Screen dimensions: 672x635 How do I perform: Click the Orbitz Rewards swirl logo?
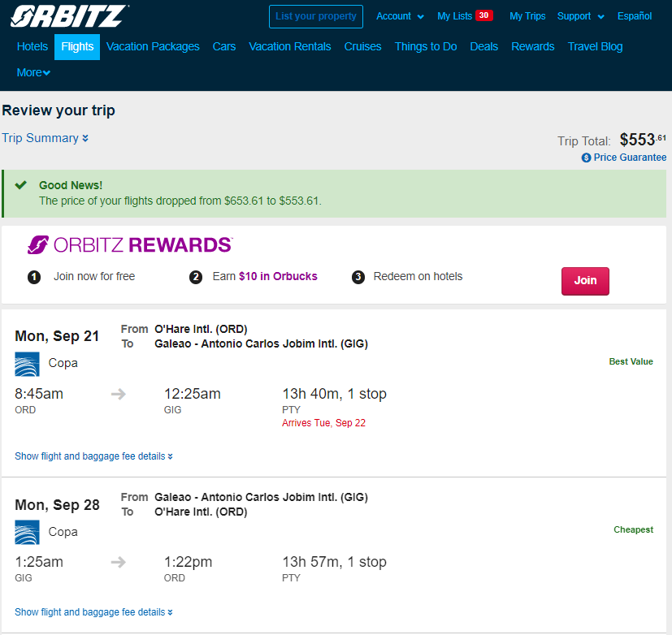38,245
